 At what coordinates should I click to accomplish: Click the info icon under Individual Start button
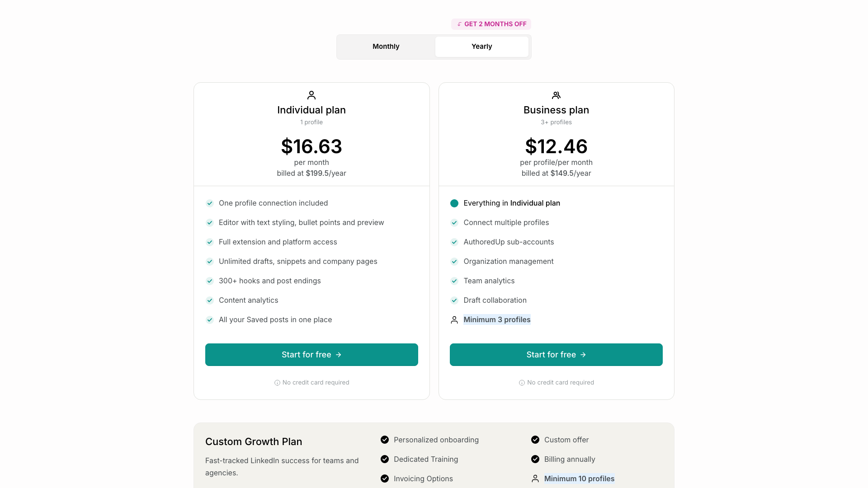(x=276, y=383)
